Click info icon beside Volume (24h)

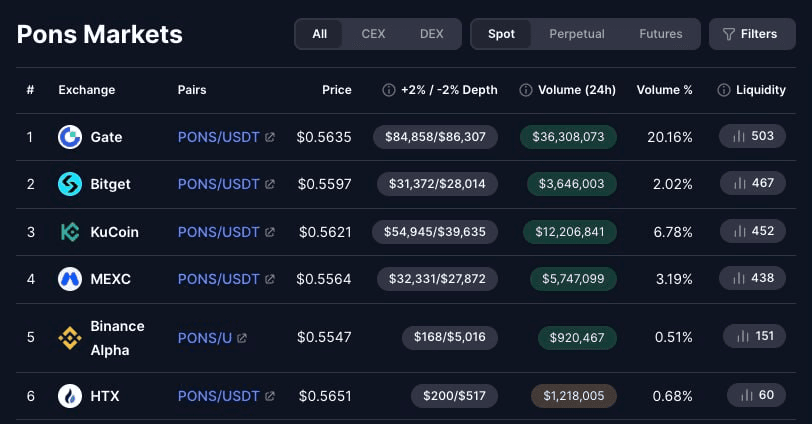pyautogui.click(x=526, y=90)
